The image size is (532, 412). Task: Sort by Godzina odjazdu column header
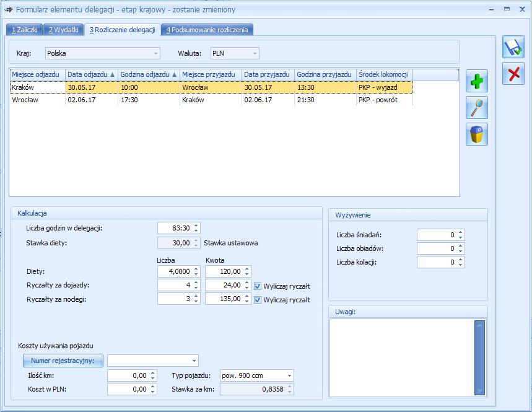(x=149, y=75)
